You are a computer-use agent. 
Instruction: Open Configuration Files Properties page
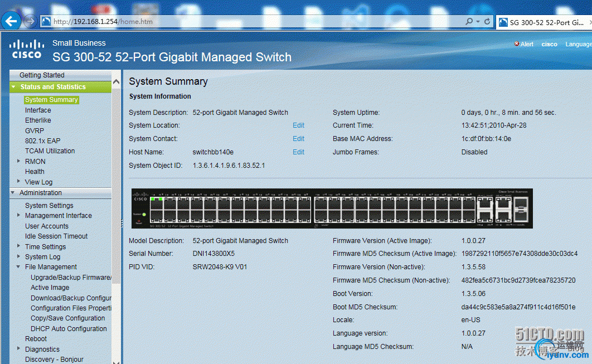[x=71, y=308]
